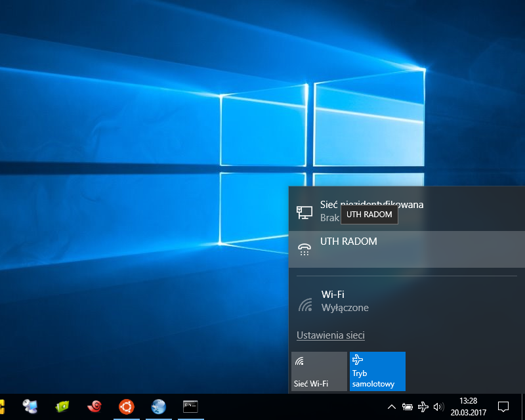Click the battery icon in system tray
Screen dimensions: 525x420
click(x=408, y=407)
